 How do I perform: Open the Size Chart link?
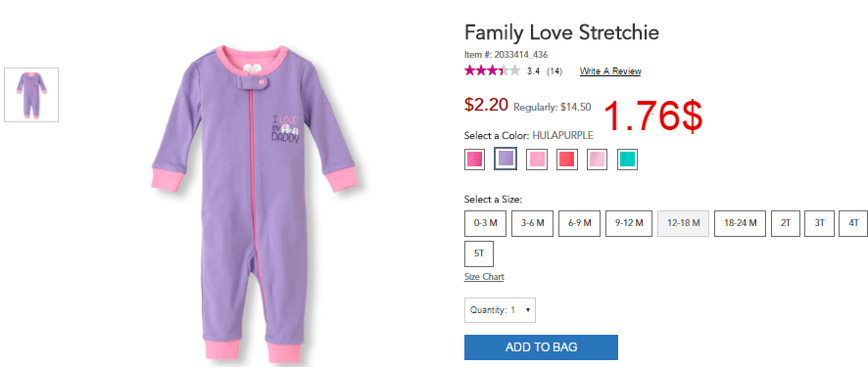tap(484, 276)
